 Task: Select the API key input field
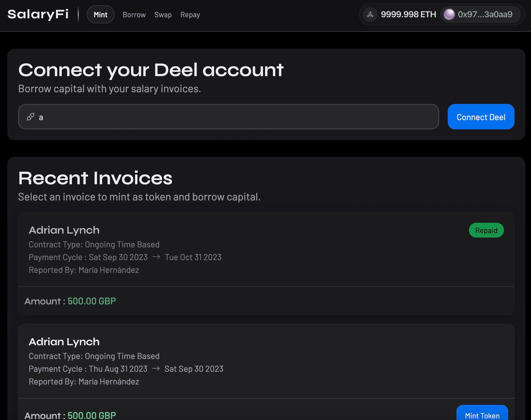(x=228, y=116)
